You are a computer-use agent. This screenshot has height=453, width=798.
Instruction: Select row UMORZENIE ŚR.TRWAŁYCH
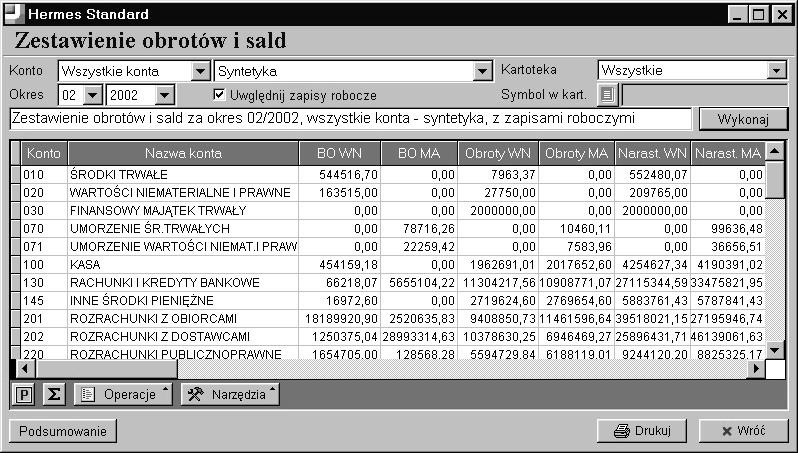click(392, 229)
